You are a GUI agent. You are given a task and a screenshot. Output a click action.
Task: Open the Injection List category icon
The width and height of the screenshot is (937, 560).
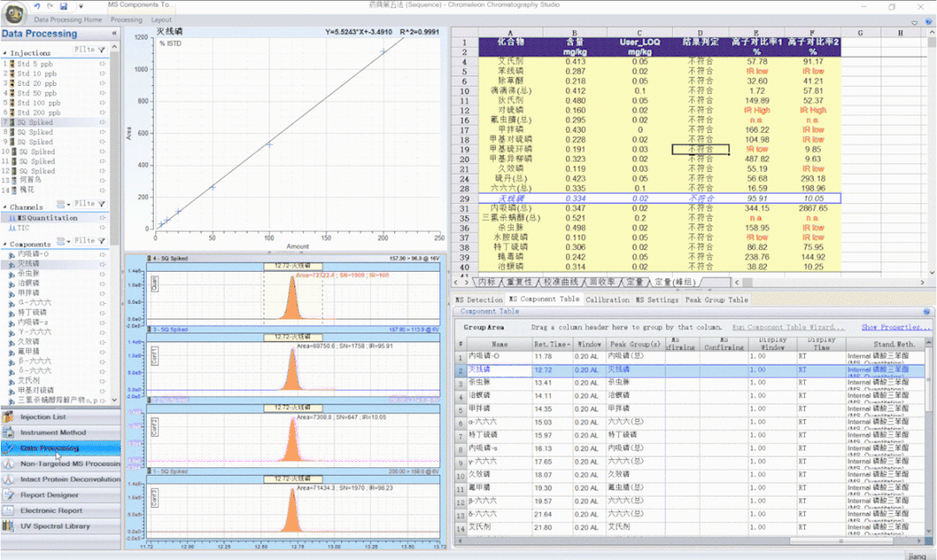[x=10, y=417]
